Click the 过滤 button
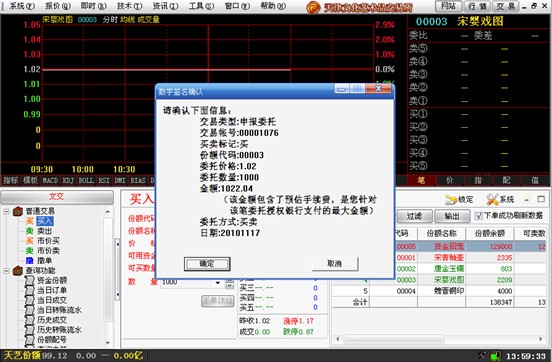 coord(414,216)
